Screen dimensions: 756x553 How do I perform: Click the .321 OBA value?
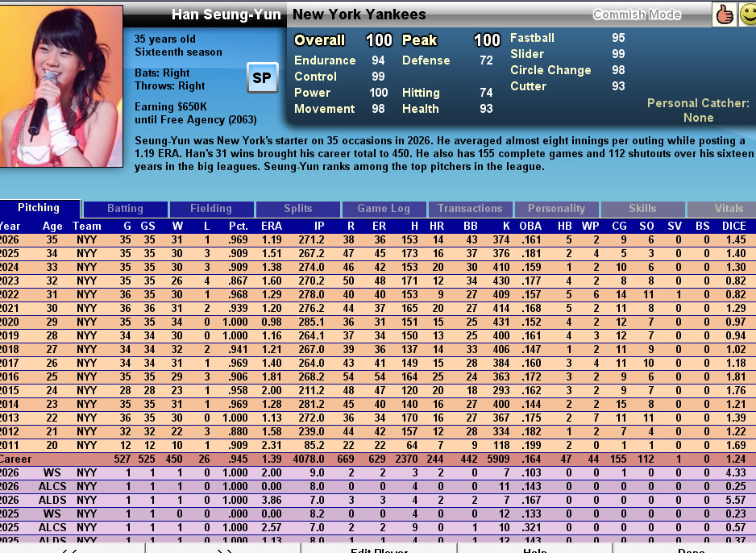point(531,528)
